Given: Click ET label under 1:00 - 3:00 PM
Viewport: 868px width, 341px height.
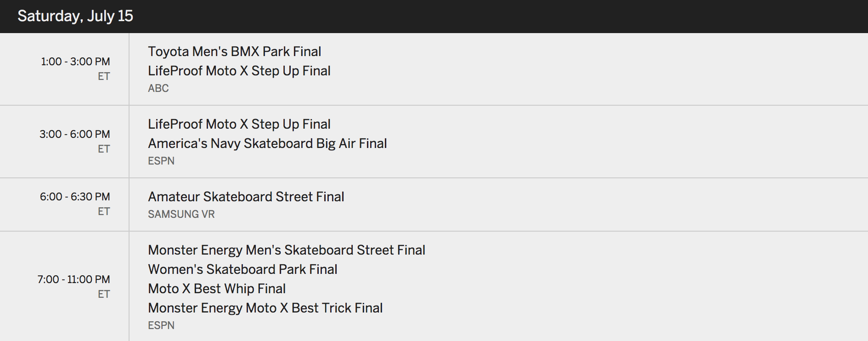Looking at the screenshot, I should pos(104,76).
